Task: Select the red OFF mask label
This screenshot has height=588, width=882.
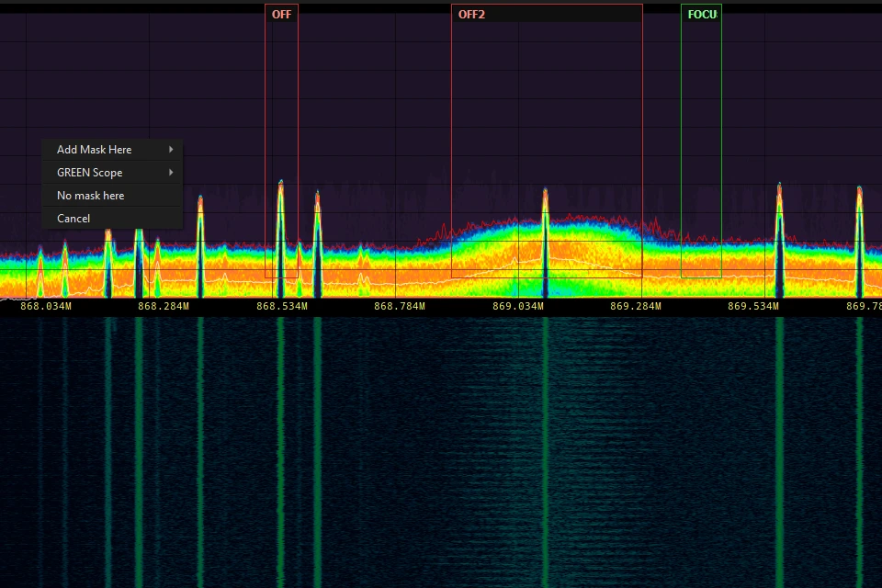Action: (x=281, y=15)
